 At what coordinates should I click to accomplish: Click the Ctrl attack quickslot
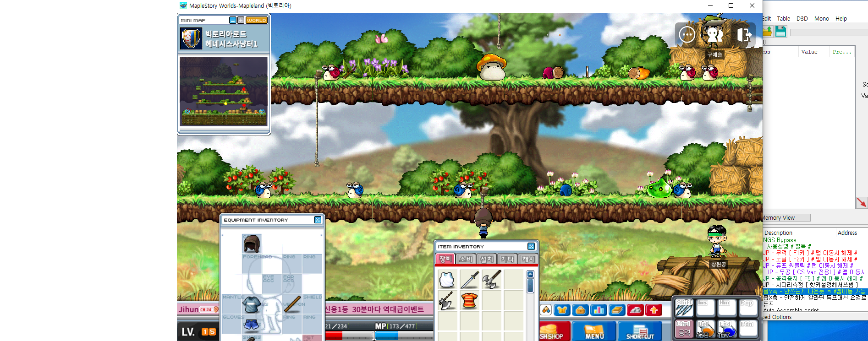[684, 329]
